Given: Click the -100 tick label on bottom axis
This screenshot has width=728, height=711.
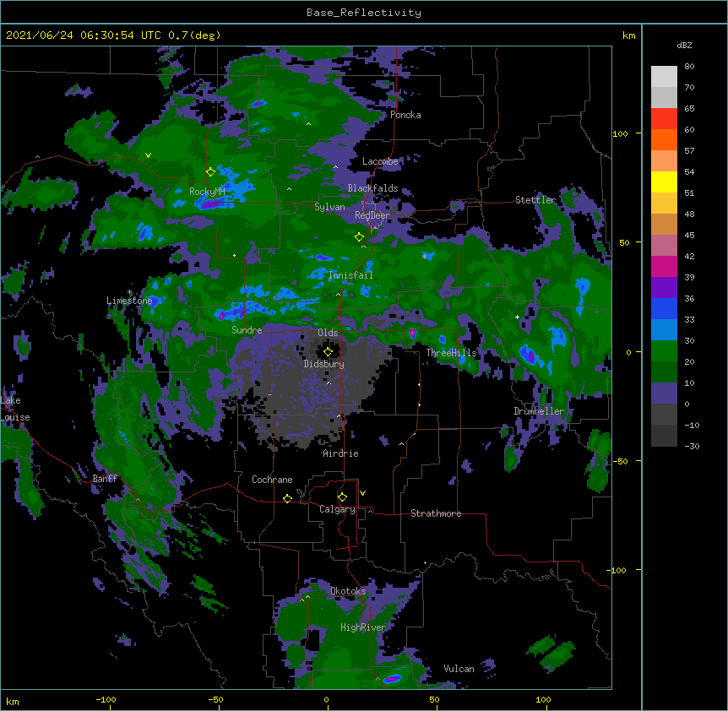Looking at the screenshot, I should point(106,699).
